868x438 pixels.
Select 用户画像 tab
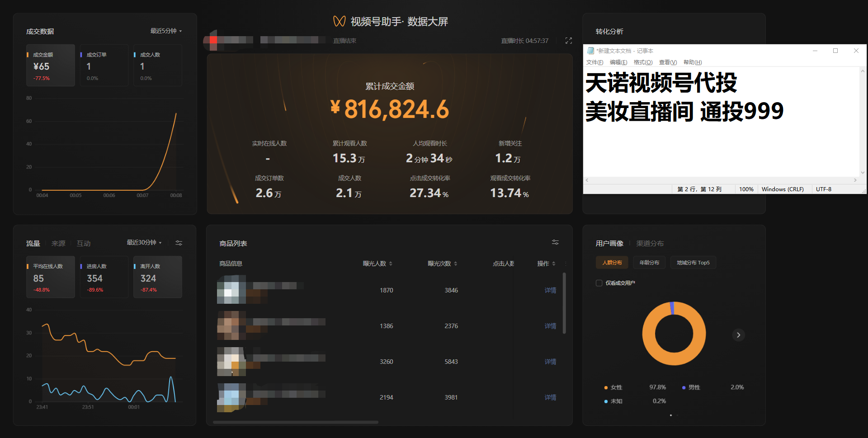click(x=609, y=243)
